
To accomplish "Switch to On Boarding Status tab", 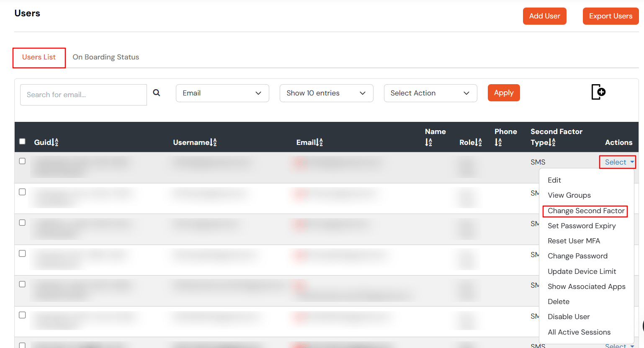I will click(x=106, y=57).
